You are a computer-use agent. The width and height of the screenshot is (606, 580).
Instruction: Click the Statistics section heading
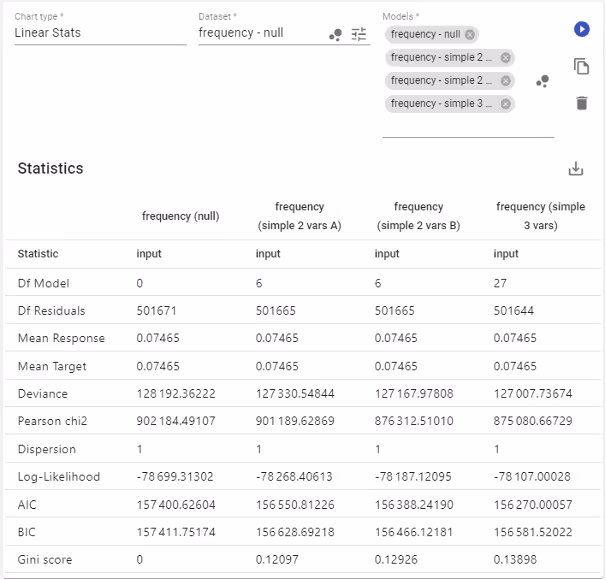pyautogui.click(x=50, y=168)
